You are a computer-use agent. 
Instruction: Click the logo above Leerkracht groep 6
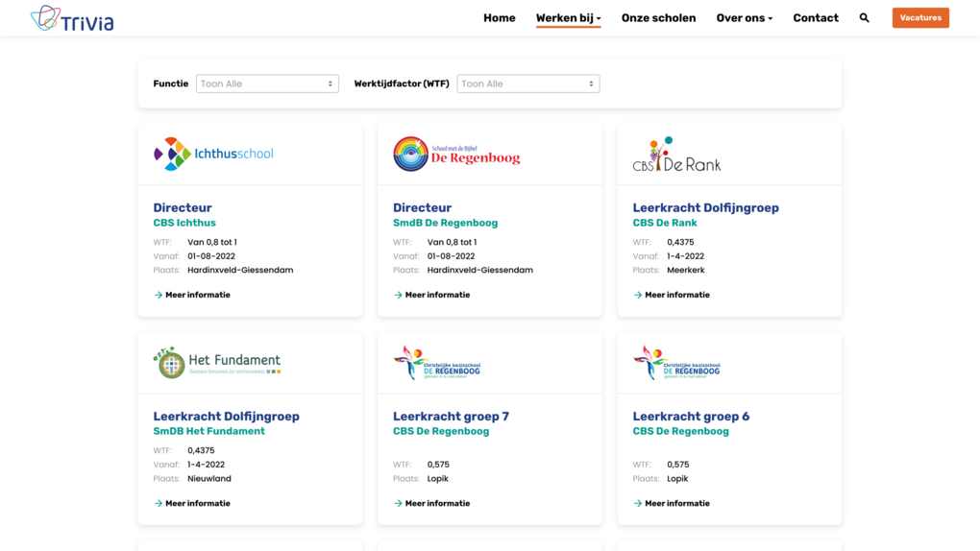pos(676,363)
